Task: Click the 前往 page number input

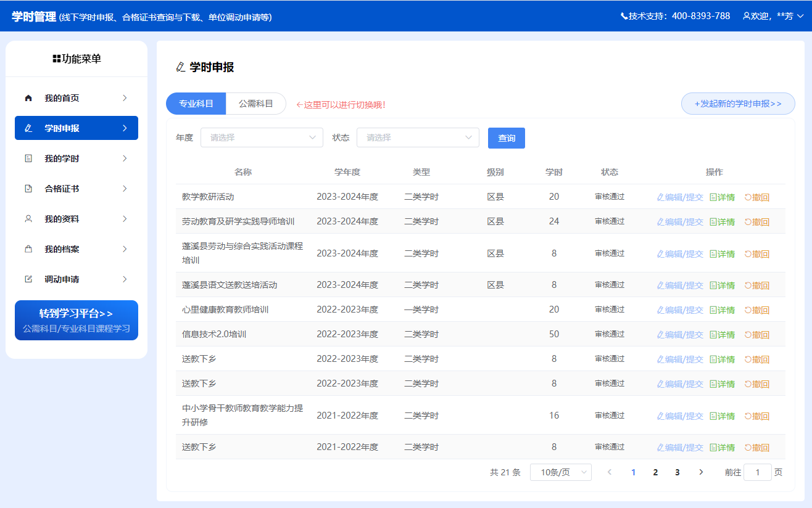Action: [x=758, y=472]
